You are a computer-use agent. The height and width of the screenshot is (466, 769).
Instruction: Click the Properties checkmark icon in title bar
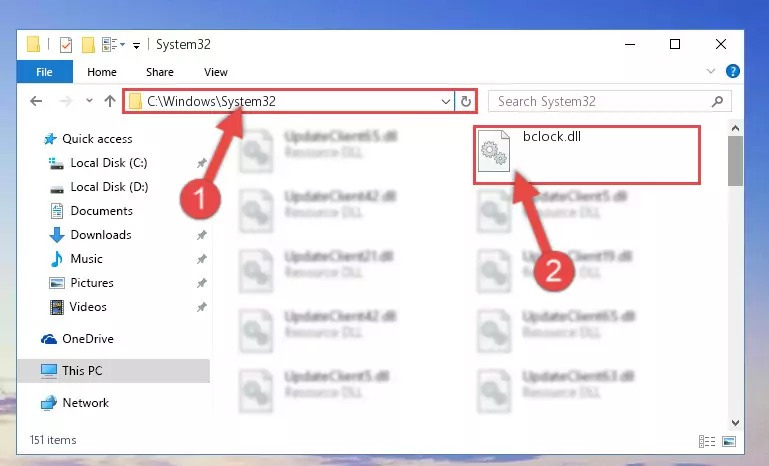[66, 45]
